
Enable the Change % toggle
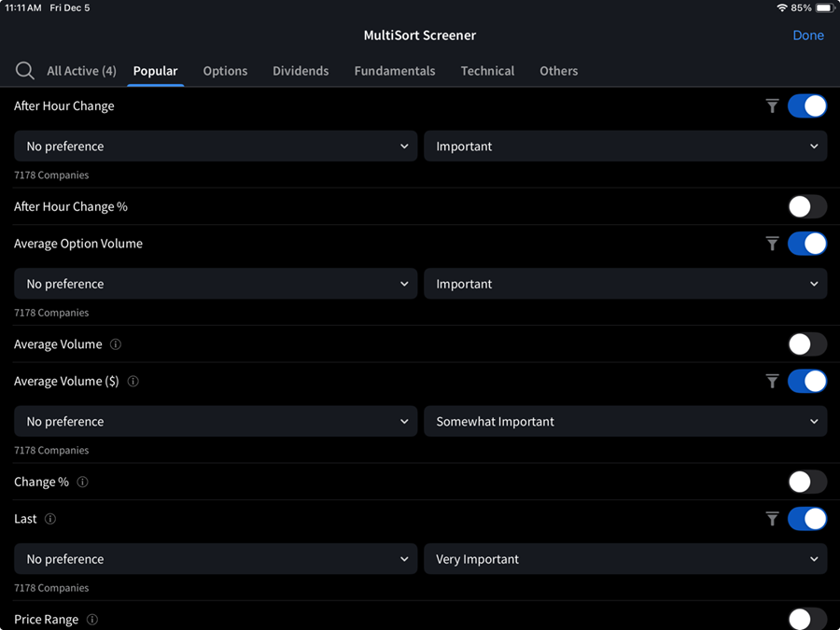pyautogui.click(x=806, y=482)
